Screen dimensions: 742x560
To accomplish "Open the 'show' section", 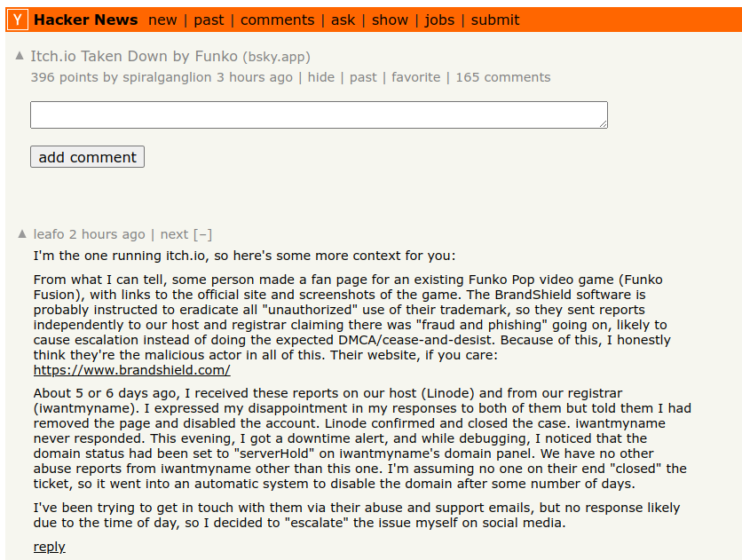I will coord(390,20).
